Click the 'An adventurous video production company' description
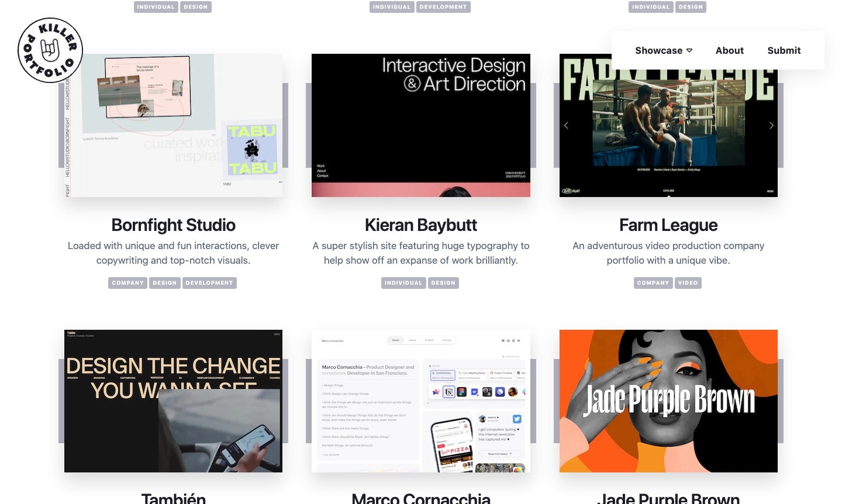The width and height of the screenshot is (842, 504). point(668,253)
